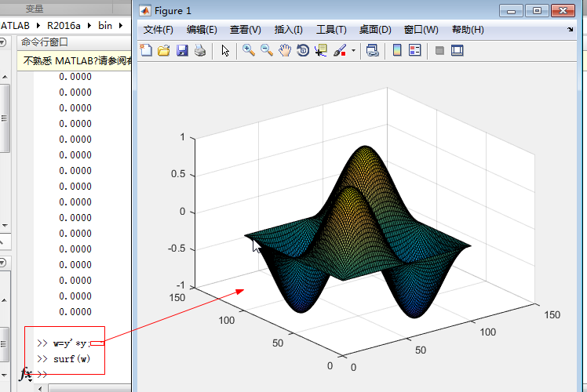Screen dimensions: 587x392
Task: Click the 命令行窗口 title
Action: [44, 42]
